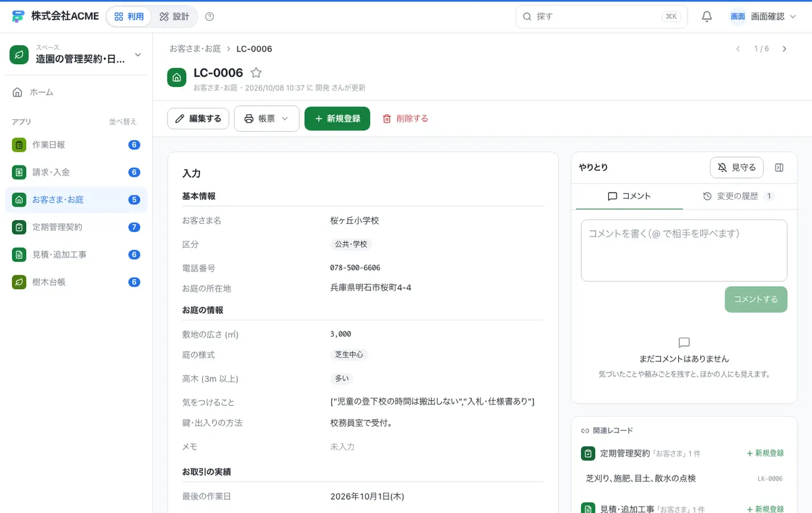This screenshot has width=812, height=513.
Task: Open the help question mark icon
Action: pyautogui.click(x=210, y=16)
